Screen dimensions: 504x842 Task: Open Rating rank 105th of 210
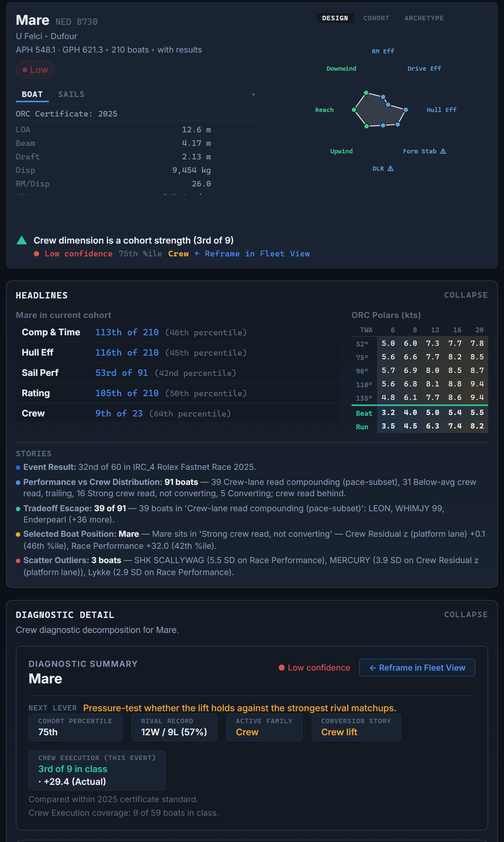tap(127, 393)
